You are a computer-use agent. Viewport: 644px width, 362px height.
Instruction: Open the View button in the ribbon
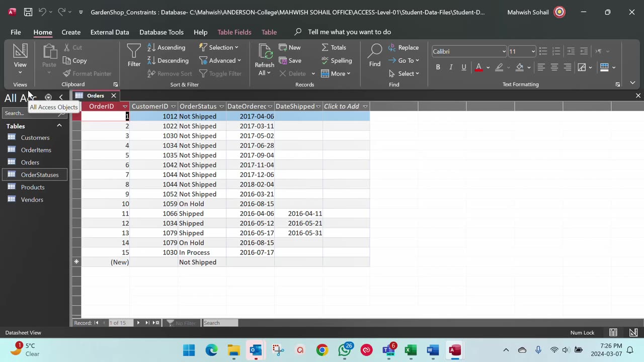[x=20, y=59]
